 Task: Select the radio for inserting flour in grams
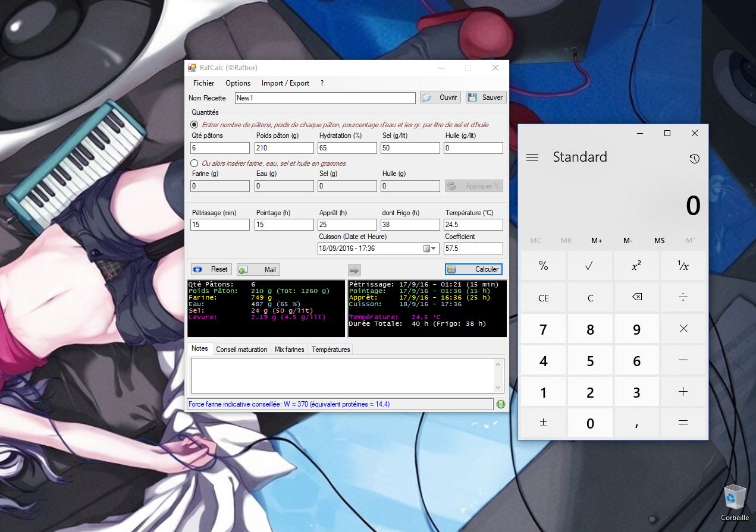194,163
